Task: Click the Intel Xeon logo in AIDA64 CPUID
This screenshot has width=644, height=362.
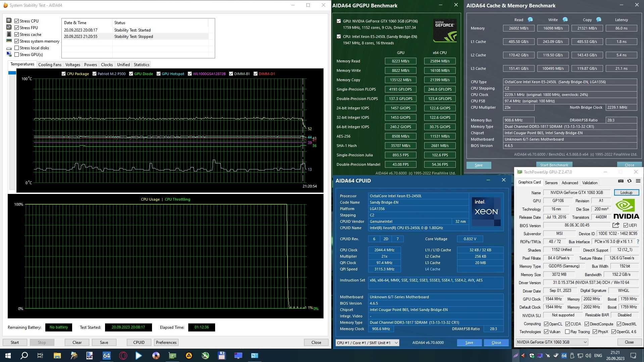Action: (486, 211)
